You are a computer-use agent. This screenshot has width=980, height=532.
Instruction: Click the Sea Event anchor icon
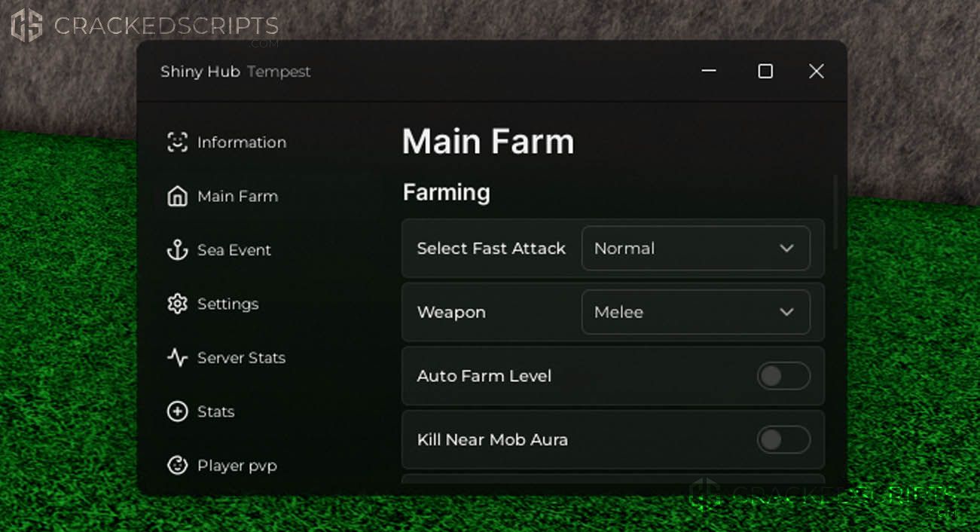177,250
